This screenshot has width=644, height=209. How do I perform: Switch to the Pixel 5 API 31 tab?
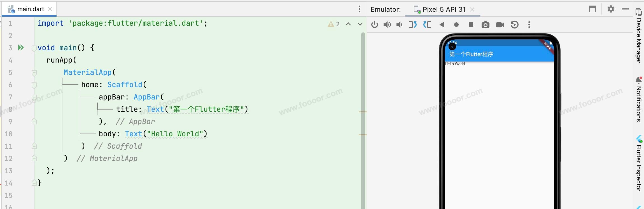pos(444,9)
